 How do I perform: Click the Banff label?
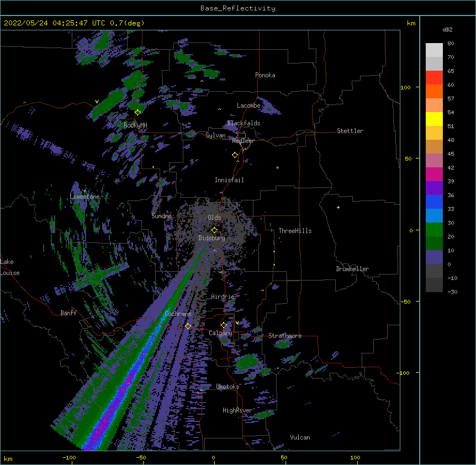[68, 313]
